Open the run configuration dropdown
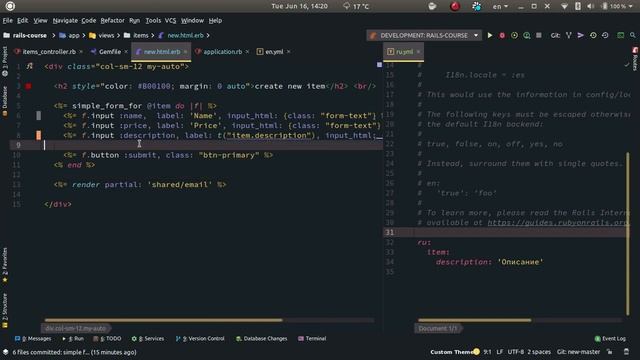The width and height of the screenshot is (640, 360). click(x=476, y=36)
